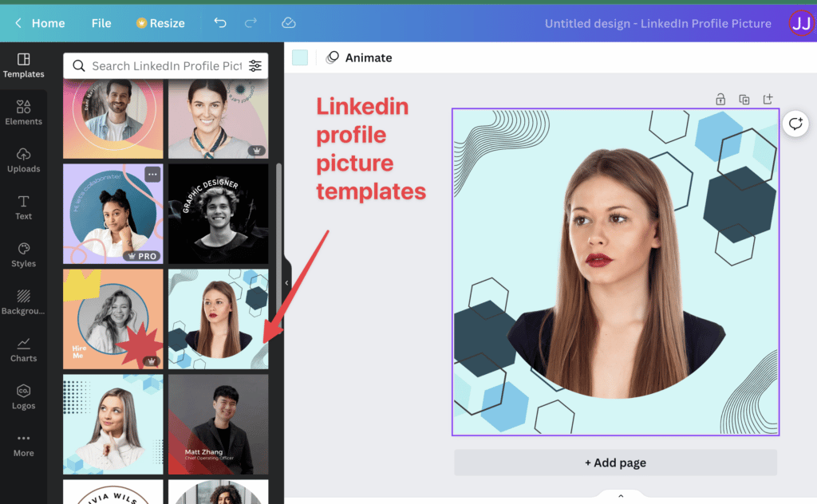Select the Graphic Designer black template
This screenshot has width=817, height=504.
click(219, 214)
